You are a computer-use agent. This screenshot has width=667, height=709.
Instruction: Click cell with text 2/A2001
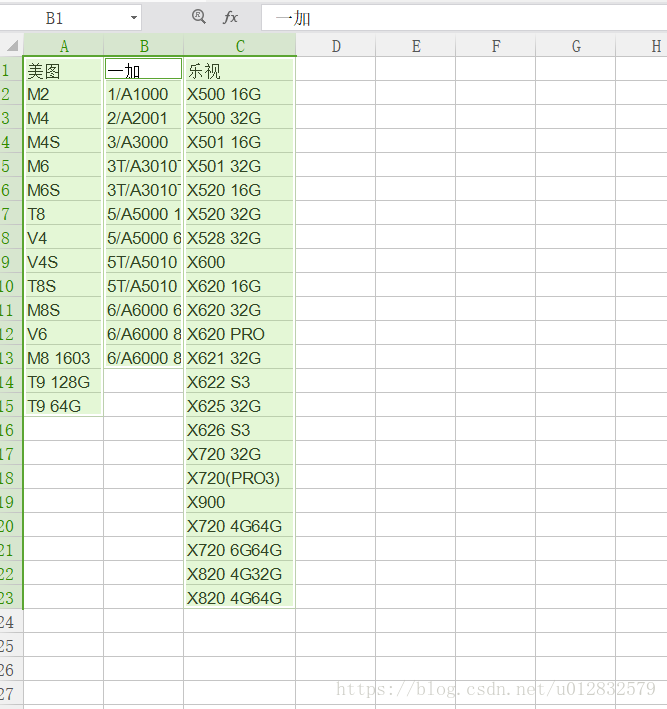(144, 118)
